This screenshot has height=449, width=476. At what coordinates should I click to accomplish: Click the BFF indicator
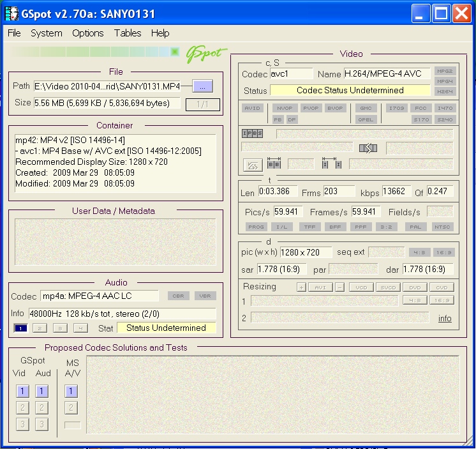[x=335, y=227]
